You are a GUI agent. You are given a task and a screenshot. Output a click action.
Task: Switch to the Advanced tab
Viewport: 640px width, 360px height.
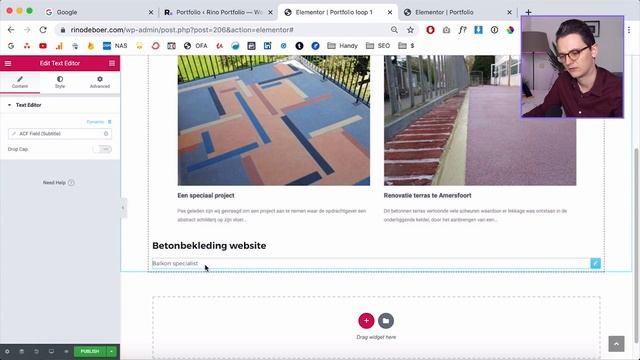pyautogui.click(x=100, y=82)
